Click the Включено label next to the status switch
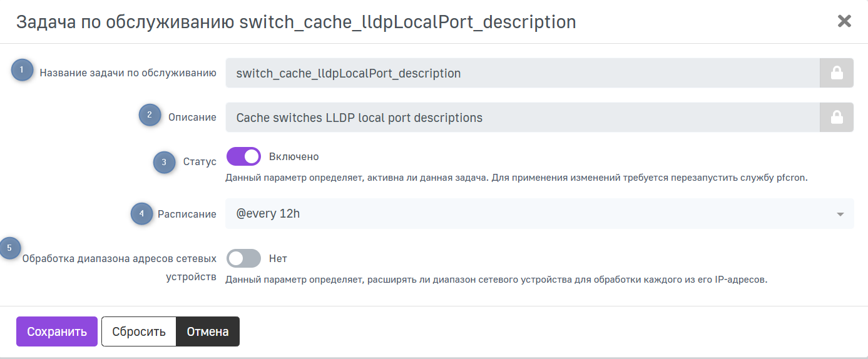This screenshot has height=359, width=868. click(x=294, y=156)
